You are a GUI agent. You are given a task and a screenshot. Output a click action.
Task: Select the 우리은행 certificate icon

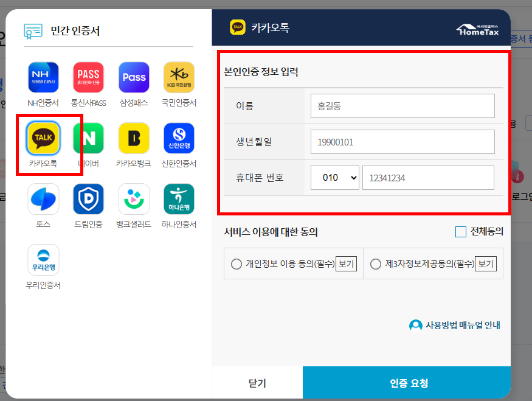click(x=43, y=259)
